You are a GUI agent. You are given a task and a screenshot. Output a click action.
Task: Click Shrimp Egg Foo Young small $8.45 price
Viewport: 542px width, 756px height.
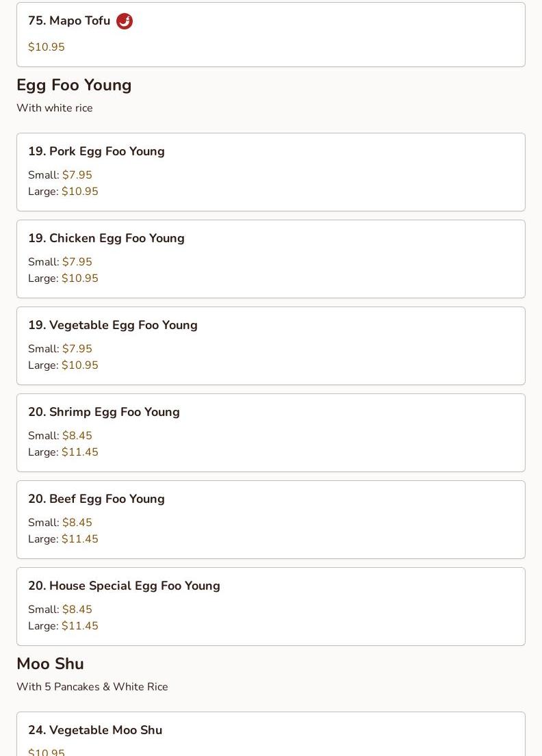77,436
